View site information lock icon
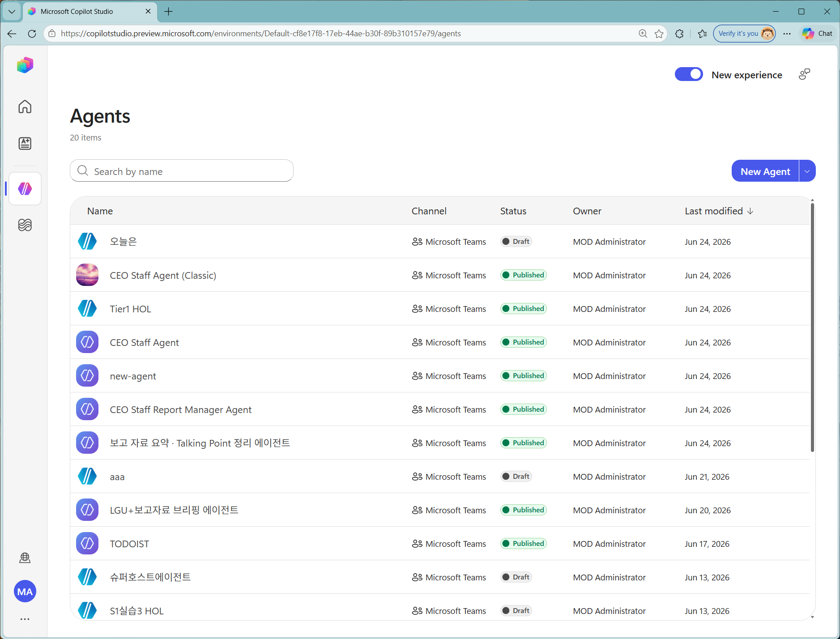 pos(52,34)
